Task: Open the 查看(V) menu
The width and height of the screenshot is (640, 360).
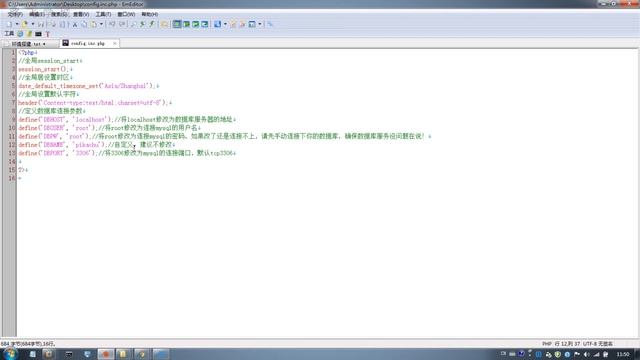Action: pos(81,14)
